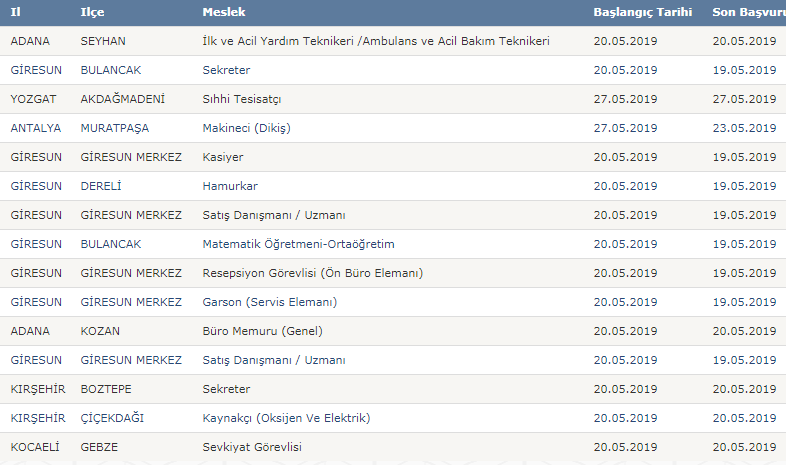Click the Son Başvuru column header
This screenshot has width=786, height=465.
pyautogui.click(x=749, y=12)
